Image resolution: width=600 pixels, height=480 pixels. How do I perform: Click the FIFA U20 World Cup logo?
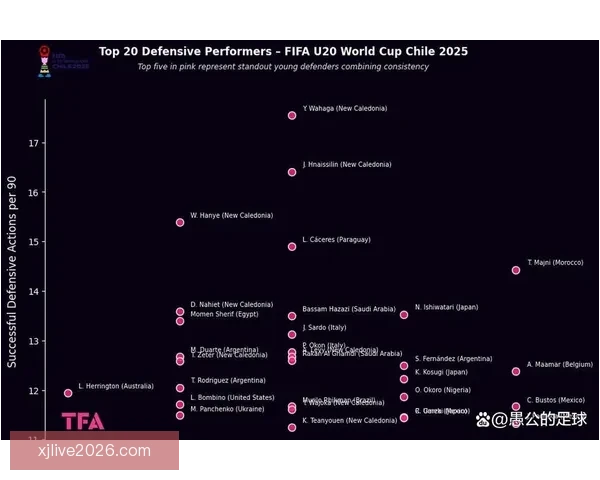(x=45, y=58)
